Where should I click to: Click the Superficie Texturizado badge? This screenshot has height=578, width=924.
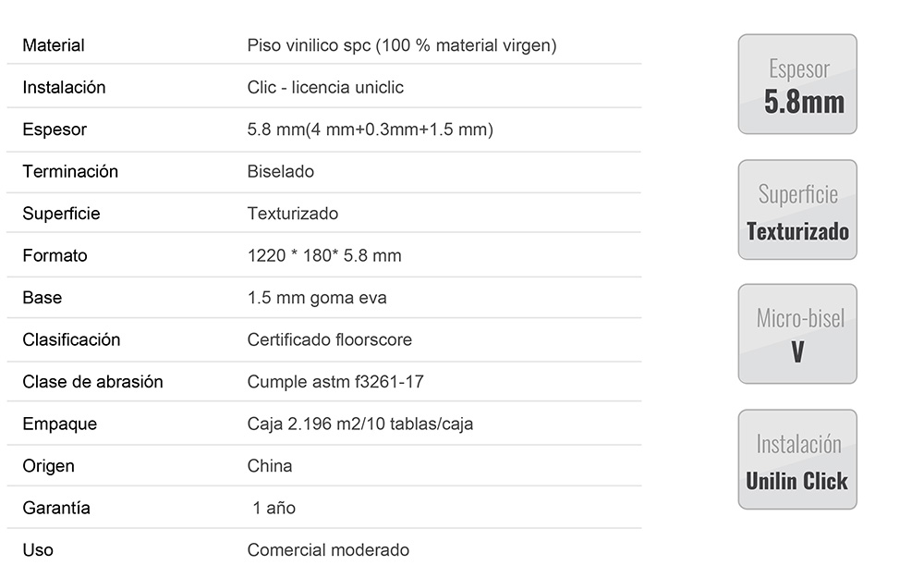click(x=797, y=209)
